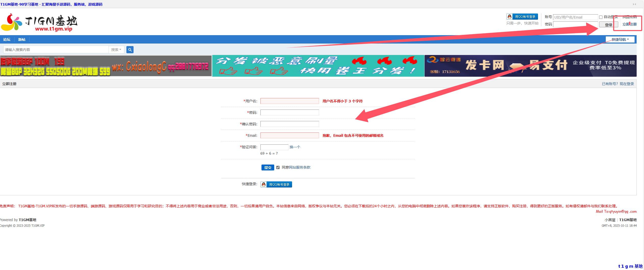Switch to the 新帖 tab
This screenshot has width=644, height=270.
click(x=21, y=39)
